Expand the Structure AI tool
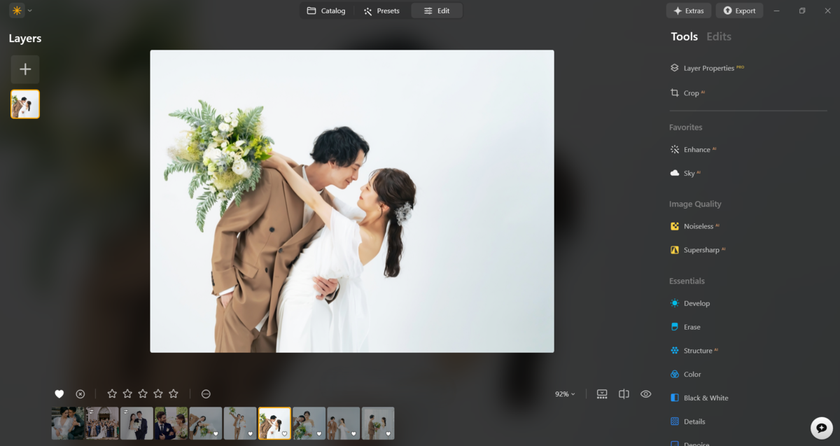This screenshot has width=840, height=446. coord(694,351)
